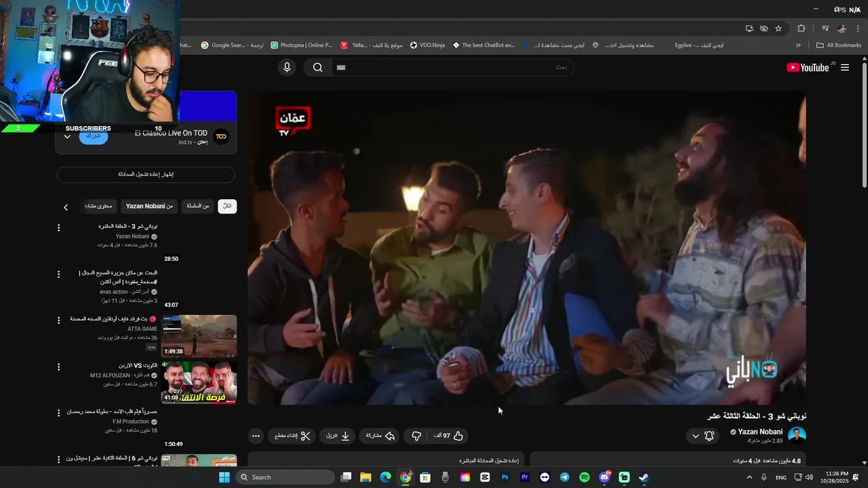This screenshot has width=868, height=488.
Task: Open the All Bookmarks folder
Action: (x=840, y=45)
